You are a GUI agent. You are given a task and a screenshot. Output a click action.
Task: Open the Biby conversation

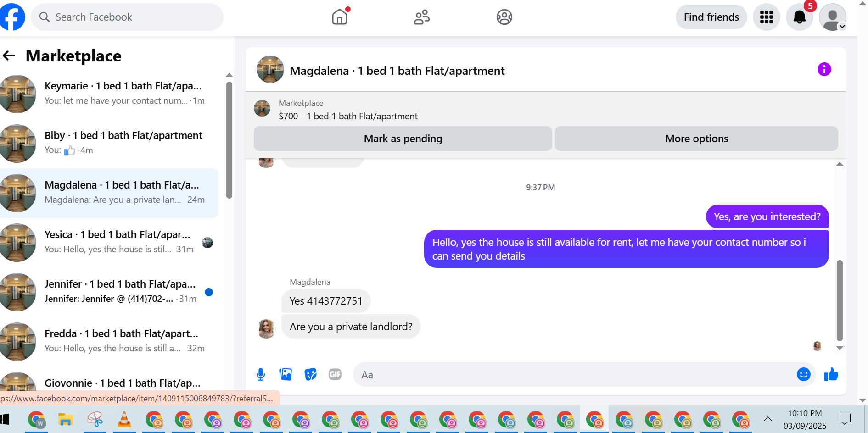[x=109, y=143]
